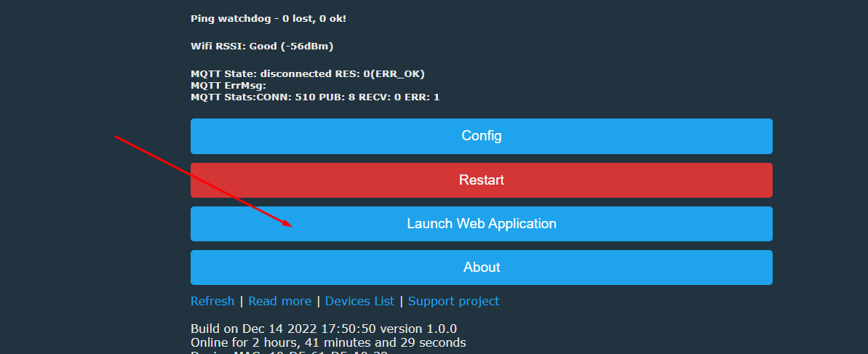This screenshot has width=868, height=354.
Task: Click the separator before Devices List
Action: [x=318, y=301]
